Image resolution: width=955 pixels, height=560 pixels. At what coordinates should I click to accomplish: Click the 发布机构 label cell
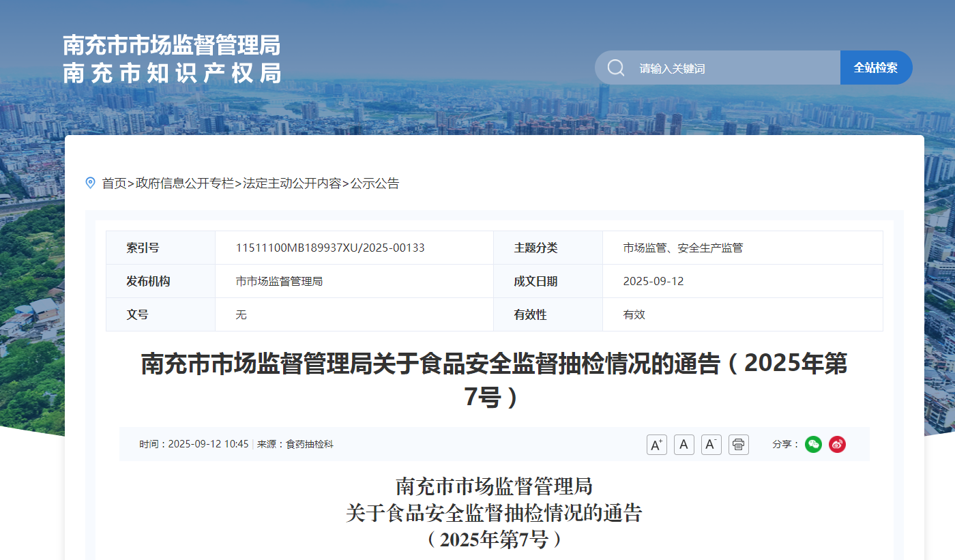161,281
